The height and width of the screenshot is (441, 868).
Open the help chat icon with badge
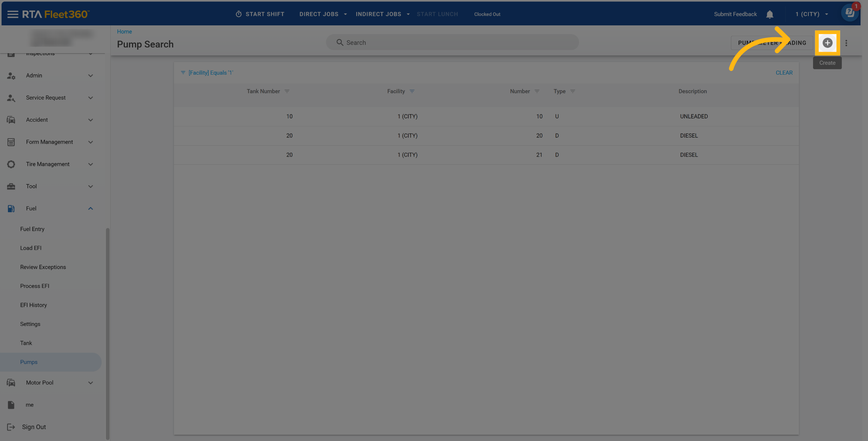(x=850, y=13)
